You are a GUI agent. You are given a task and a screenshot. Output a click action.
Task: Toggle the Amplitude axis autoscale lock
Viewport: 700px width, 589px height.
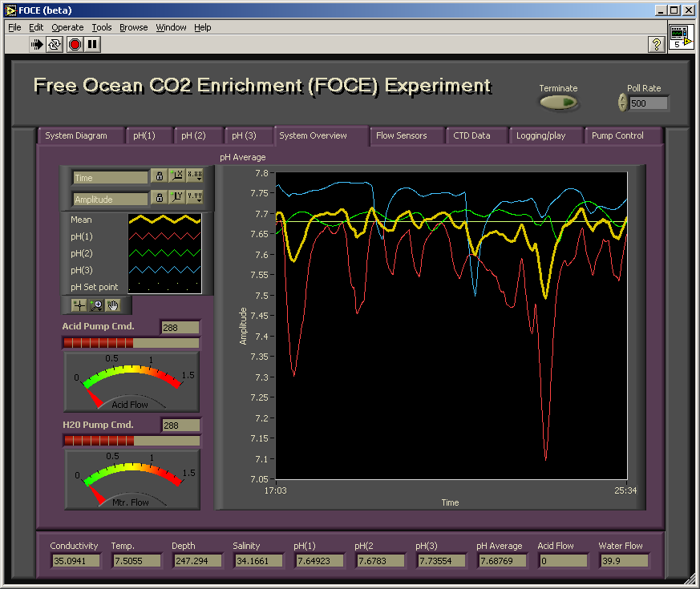tap(159, 197)
